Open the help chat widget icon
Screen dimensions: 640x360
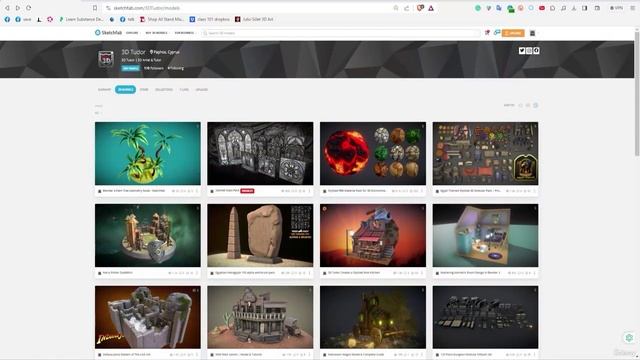(629, 338)
